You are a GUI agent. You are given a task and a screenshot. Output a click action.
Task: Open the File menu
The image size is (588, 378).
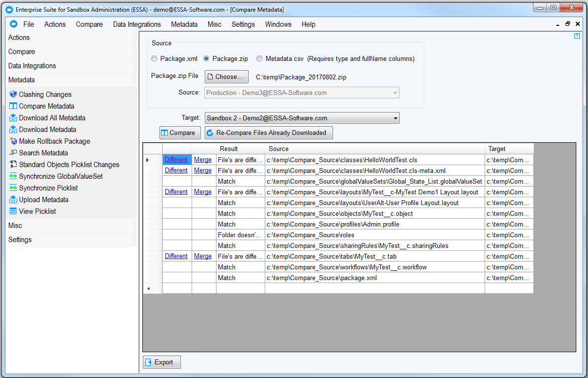click(x=29, y=24)
